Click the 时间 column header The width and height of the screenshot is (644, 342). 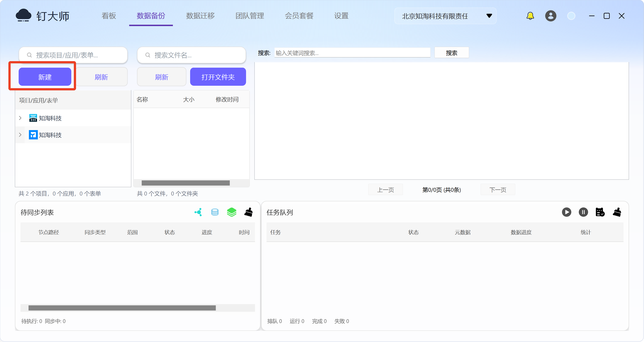[244, 232]
